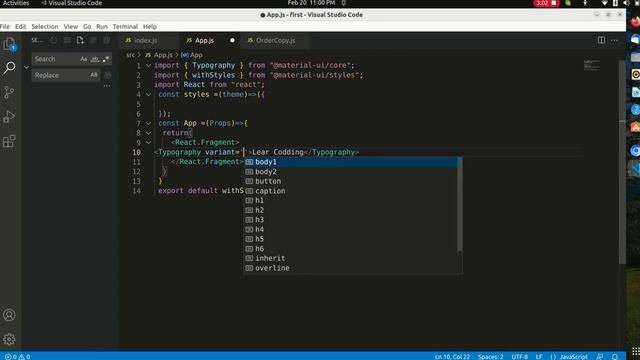Select caption suggestion

click(x=351, y=191)
